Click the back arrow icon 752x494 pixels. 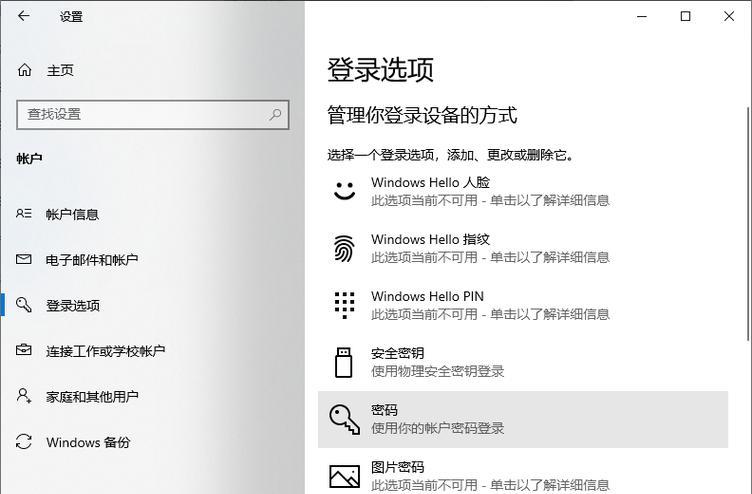(24, 16)
